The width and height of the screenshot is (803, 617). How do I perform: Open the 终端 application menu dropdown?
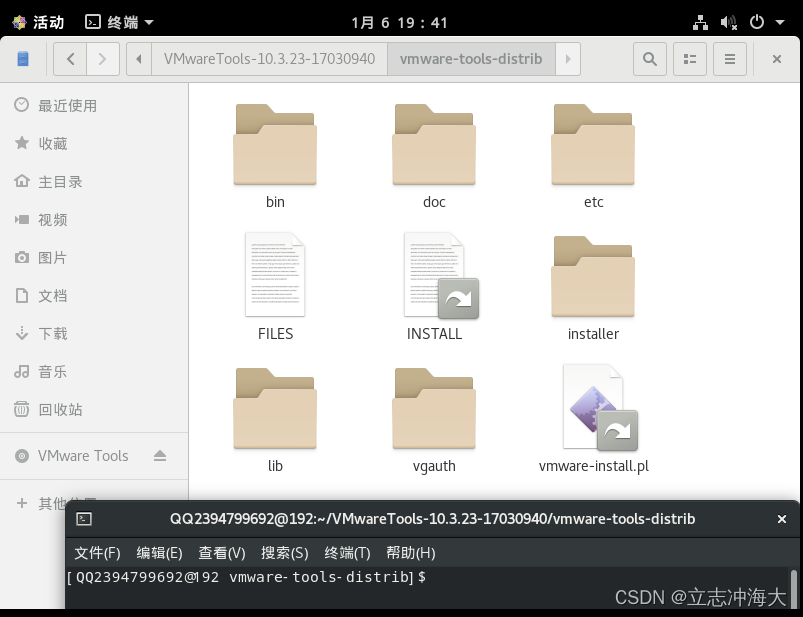coord(119,22)
